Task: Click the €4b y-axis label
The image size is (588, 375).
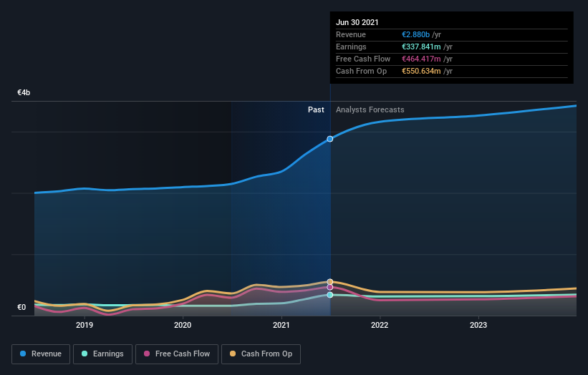Action: 24,92
